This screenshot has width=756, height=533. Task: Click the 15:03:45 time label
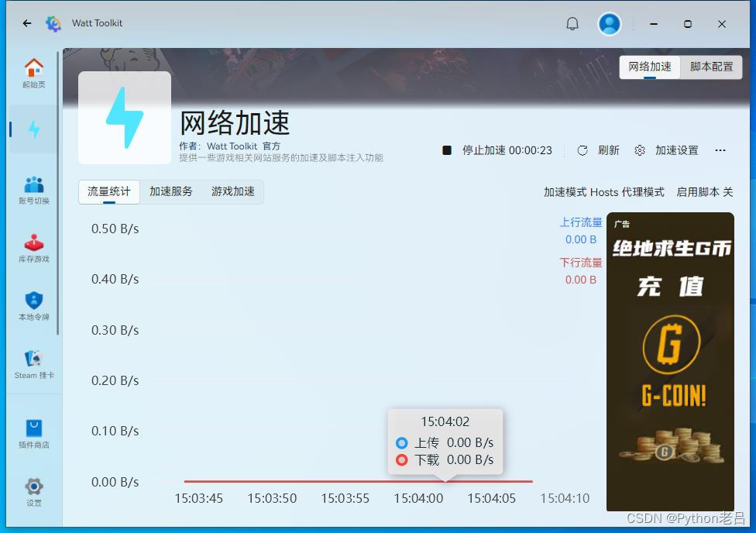click(198, 498)
